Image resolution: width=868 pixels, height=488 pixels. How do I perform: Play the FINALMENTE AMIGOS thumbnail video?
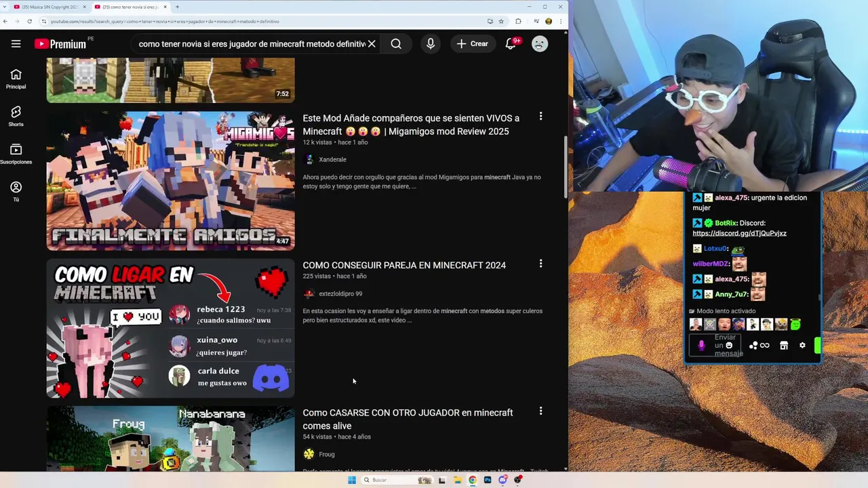(171, 181)
